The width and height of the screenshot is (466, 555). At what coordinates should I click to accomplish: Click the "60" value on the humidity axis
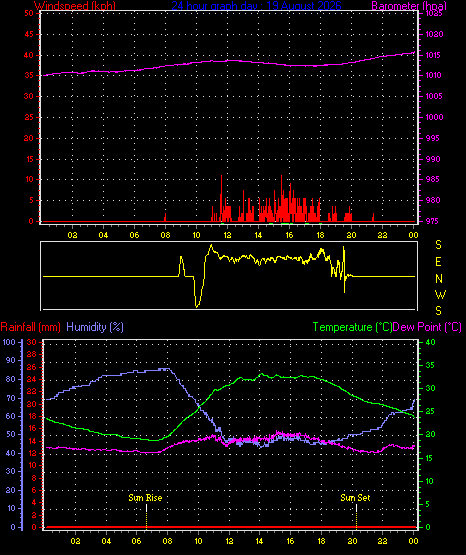tap(11, 416)
